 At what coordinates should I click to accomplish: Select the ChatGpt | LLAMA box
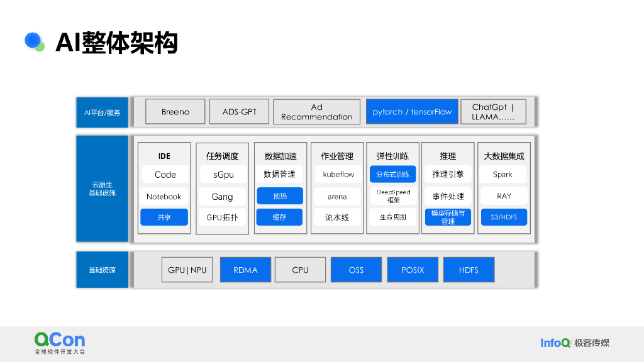tap(493, 112)
